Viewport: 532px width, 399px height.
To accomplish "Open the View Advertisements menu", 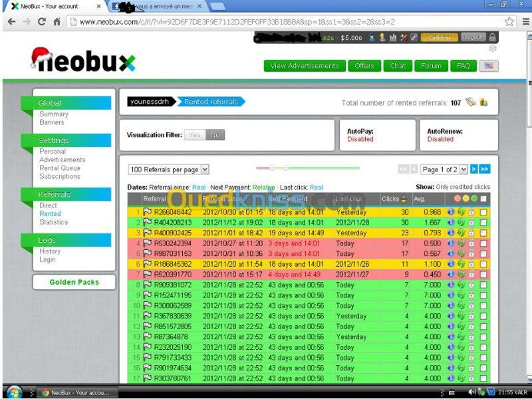I will pos(305,66).
